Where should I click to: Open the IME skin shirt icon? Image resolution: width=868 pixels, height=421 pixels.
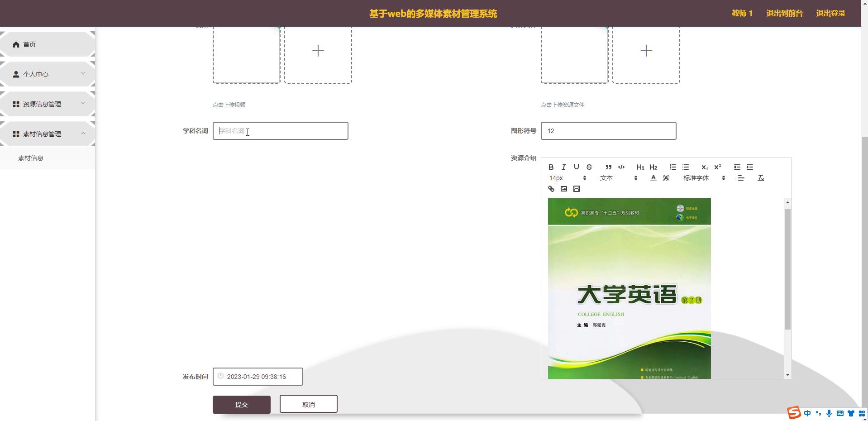(851, 413)
